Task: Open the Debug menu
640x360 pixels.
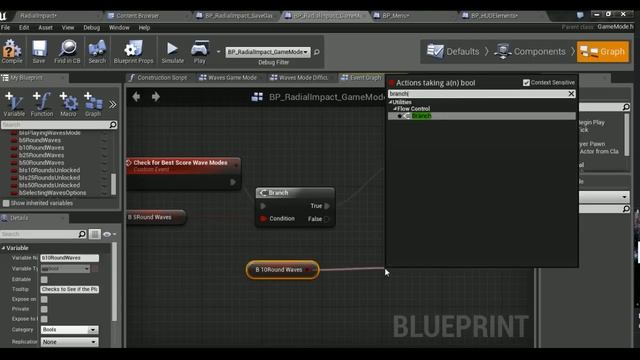Action: coord(91,28)
